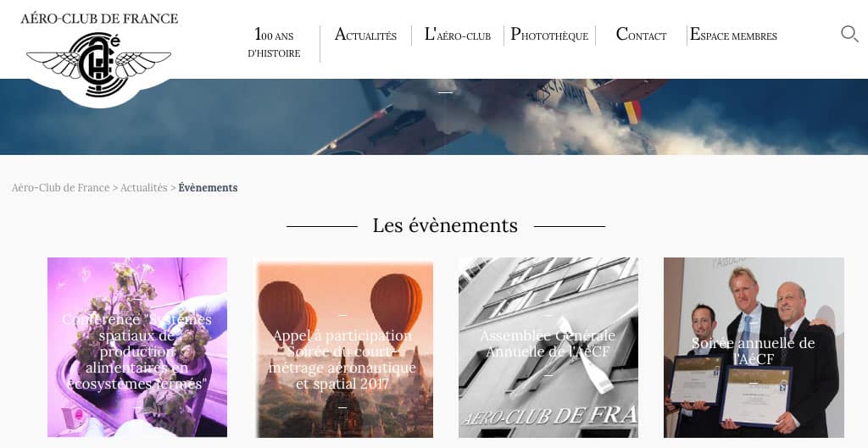Open the Conférence Systèmes spatiaux event tile

click(137, 347)
